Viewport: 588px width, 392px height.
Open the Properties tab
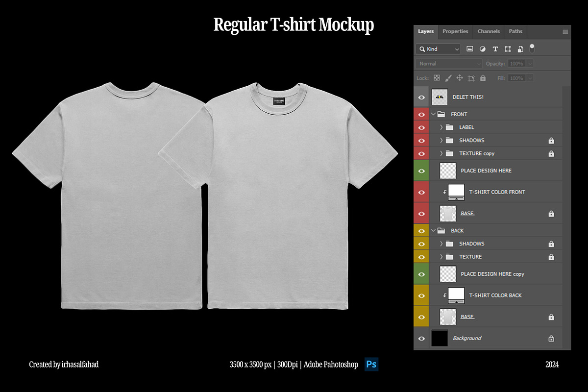tap(455, 31)
